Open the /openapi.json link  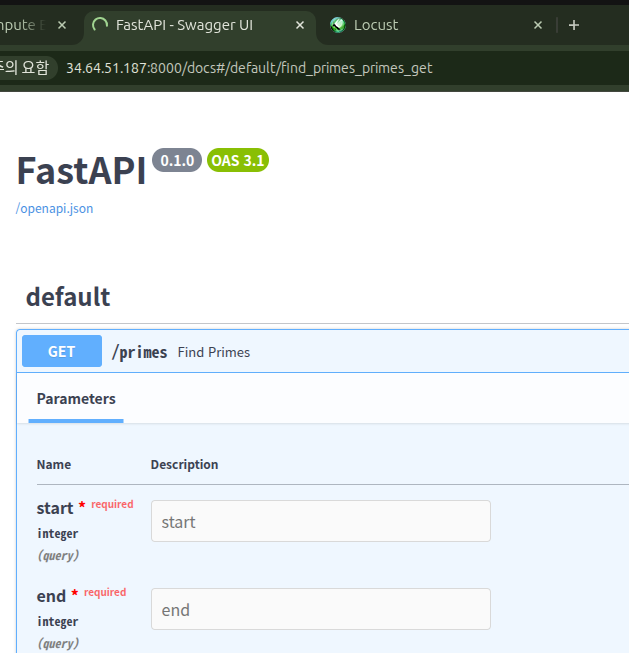(55, 208)
